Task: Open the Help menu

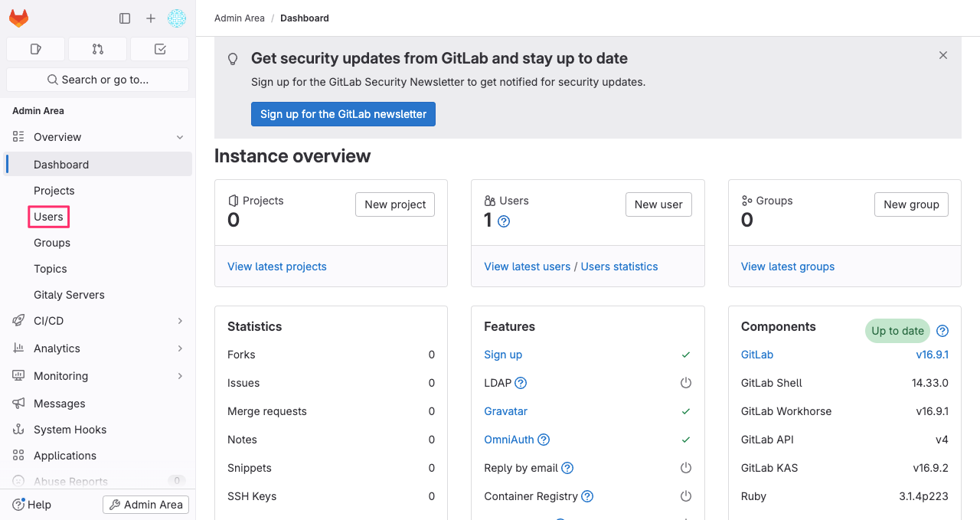Action: click(32, 505)
